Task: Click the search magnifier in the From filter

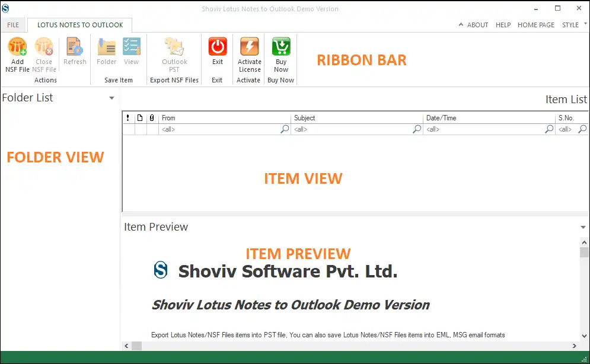Action: pyautogui.click(x=284, y=129)
